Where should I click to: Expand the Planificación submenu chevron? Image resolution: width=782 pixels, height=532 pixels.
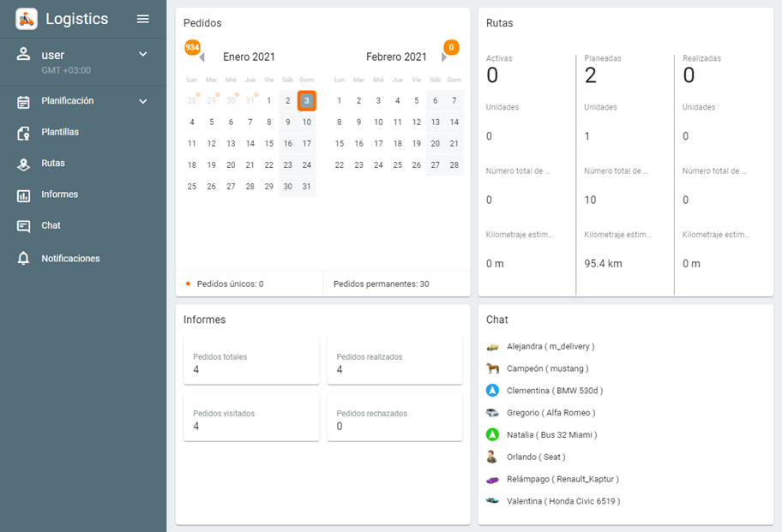(x=143, y=101)
